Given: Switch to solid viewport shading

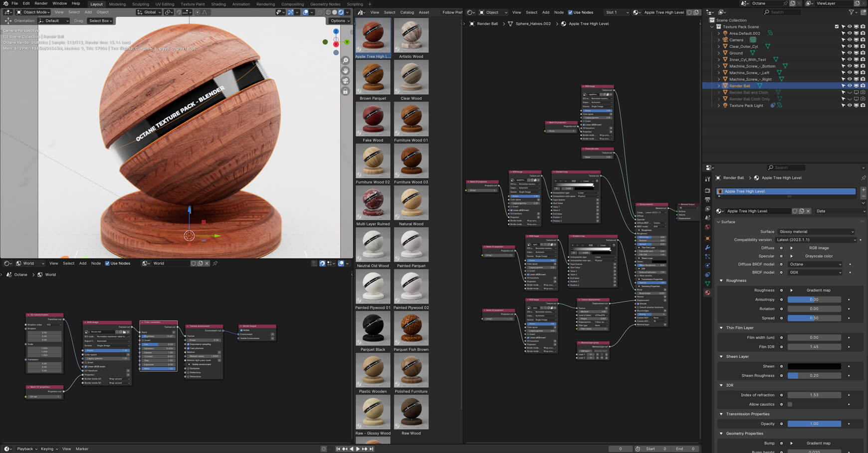Looking at the screenshot, I should pos(334,12).
